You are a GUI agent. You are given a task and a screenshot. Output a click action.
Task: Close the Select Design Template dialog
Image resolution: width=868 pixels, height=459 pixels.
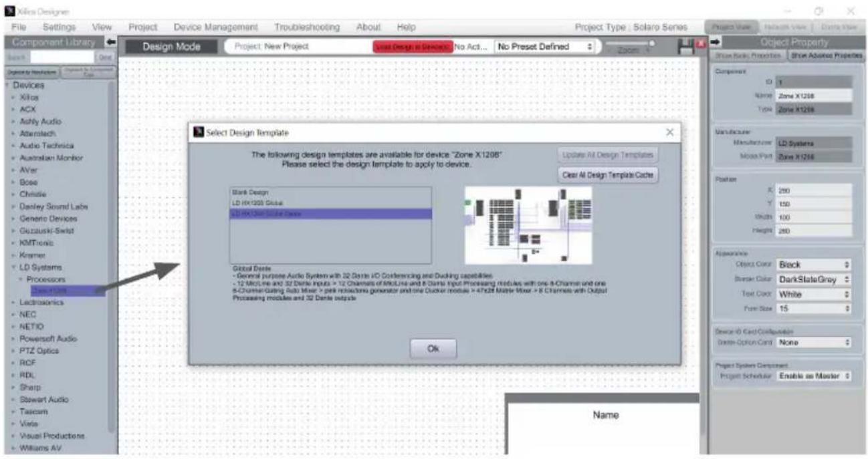pyautogui.click(x=670, y=134)
